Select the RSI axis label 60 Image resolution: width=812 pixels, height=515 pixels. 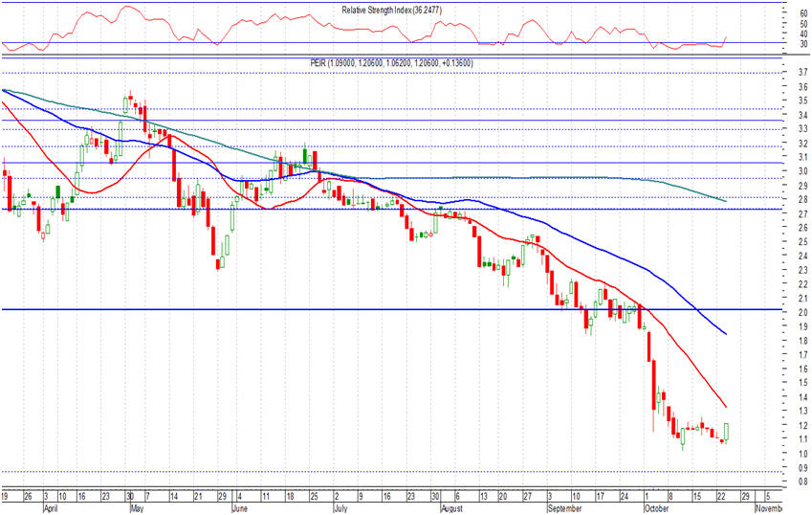tap(803, 14)
